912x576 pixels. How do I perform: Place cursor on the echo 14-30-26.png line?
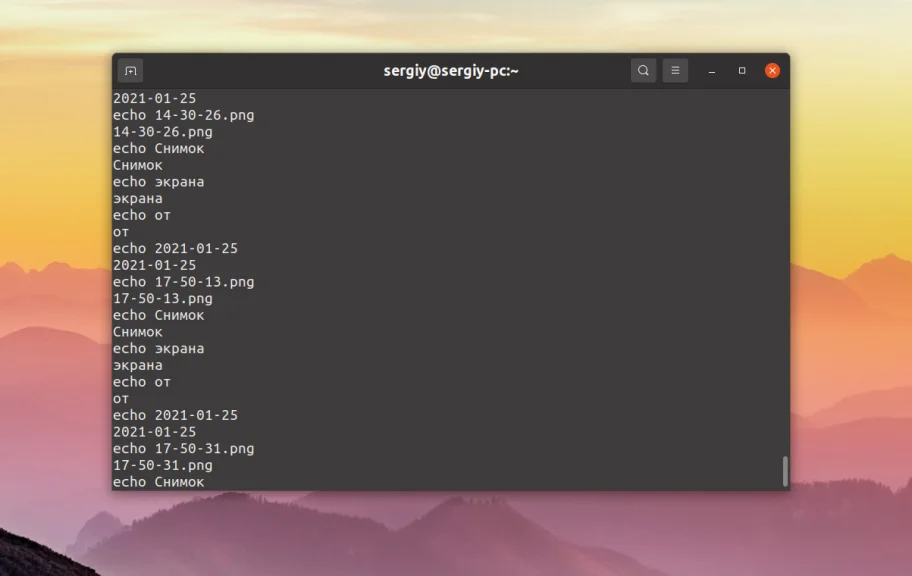click(x=182, y=114)
